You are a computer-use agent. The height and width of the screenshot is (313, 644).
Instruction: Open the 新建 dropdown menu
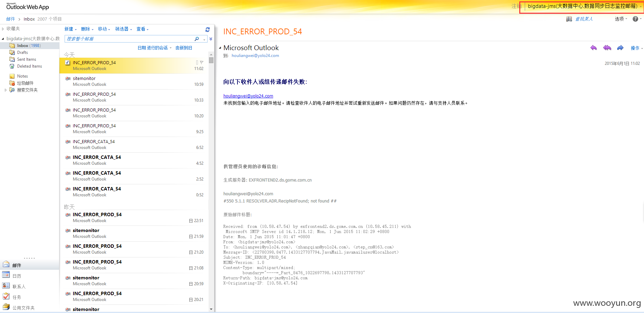(70, 29)
